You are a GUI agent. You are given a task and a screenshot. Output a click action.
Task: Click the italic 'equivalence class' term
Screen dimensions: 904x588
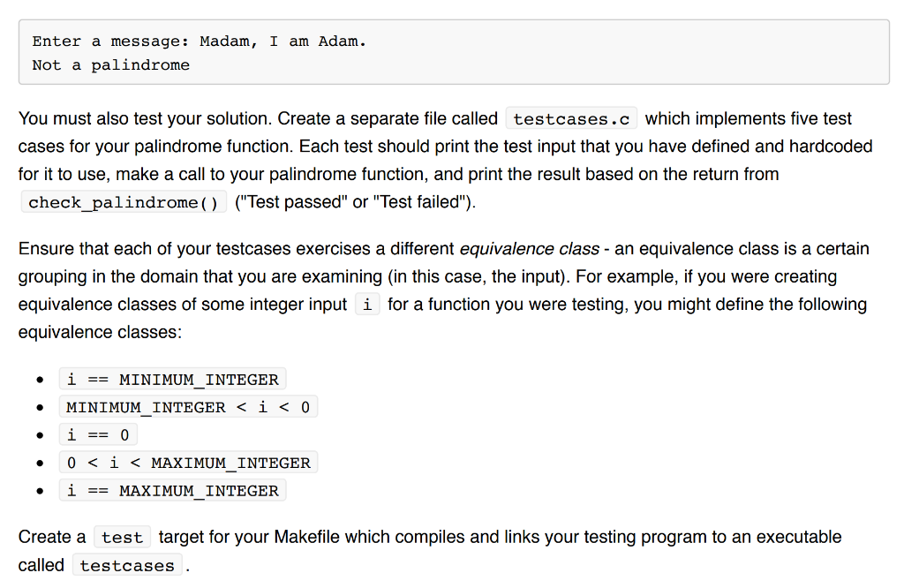tap(530, 248)
